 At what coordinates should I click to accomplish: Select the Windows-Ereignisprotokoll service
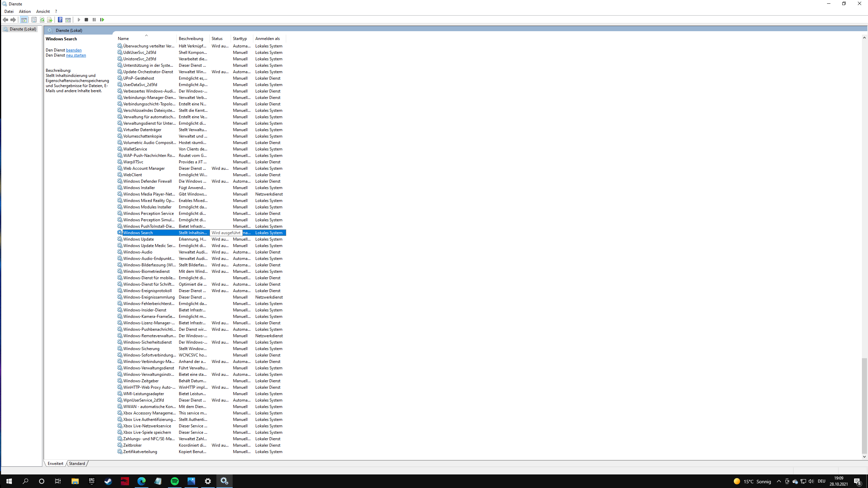tap(202, 291)
